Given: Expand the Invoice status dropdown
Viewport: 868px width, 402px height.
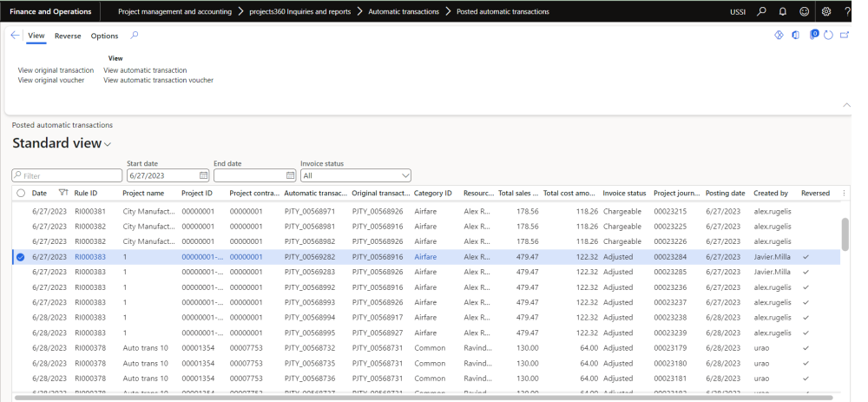Looking at the screenshot, I should [404, 175].
